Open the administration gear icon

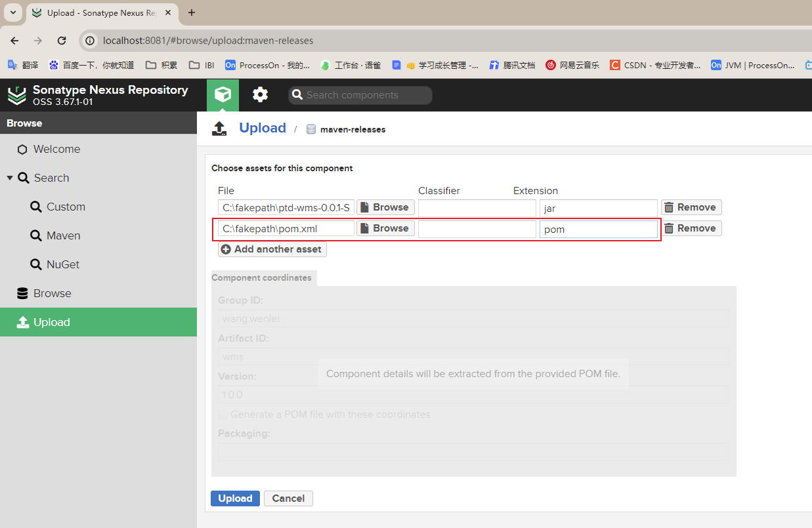tap(261, 95)
